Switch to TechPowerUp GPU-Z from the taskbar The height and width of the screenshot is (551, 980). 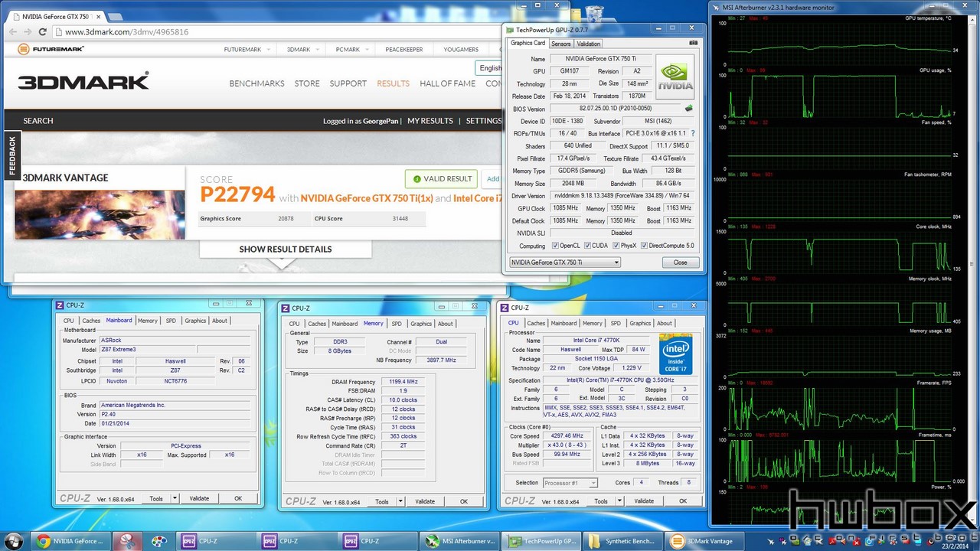coord(541,541)
